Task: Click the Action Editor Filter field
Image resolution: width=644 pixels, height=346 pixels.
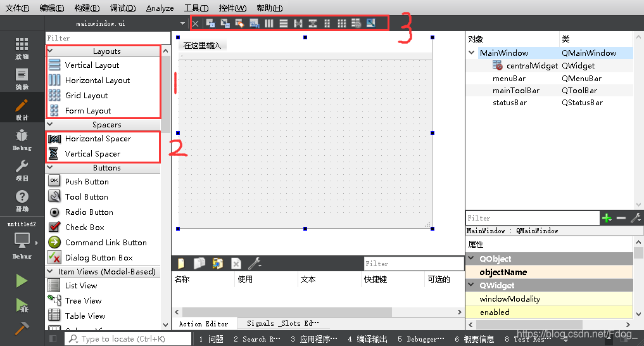Action: (414, 264)
